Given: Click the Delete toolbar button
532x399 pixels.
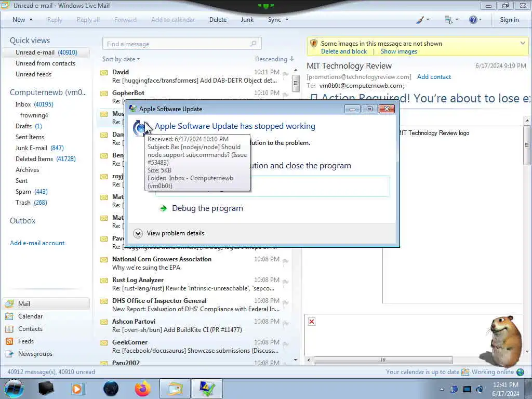Looking at the screenshot, I should (218, 20).
